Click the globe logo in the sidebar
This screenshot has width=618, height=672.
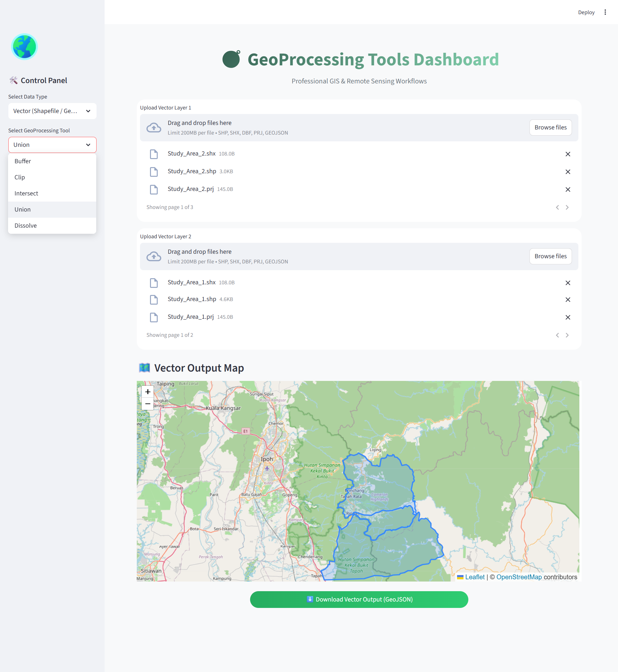tap(24, 47)
